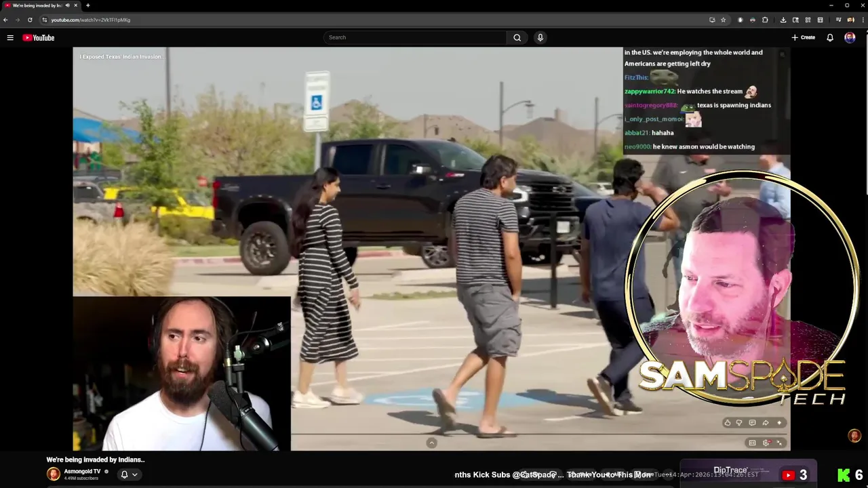Open the browser extensions puzzle icon
This screenshot has height=488, width=868.
(765, 20)
